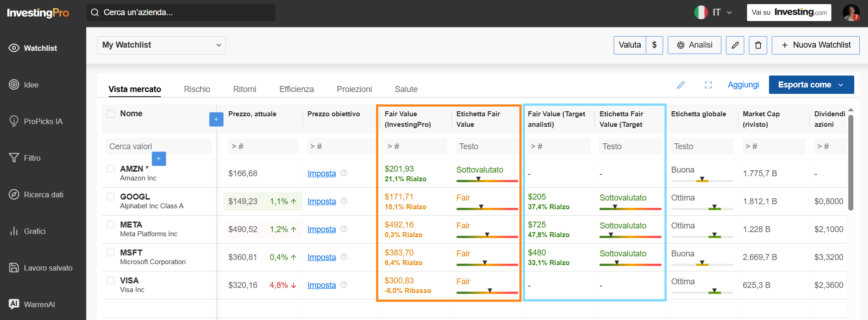Check the VISA row checkbox
This screenshot has width=868, height=320.
[110, 280]
